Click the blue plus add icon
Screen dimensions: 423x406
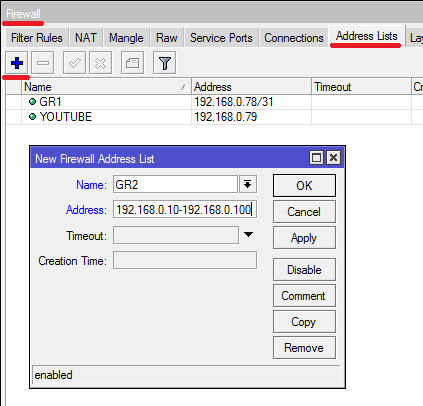pyautogui.click(x=17, y=63)
